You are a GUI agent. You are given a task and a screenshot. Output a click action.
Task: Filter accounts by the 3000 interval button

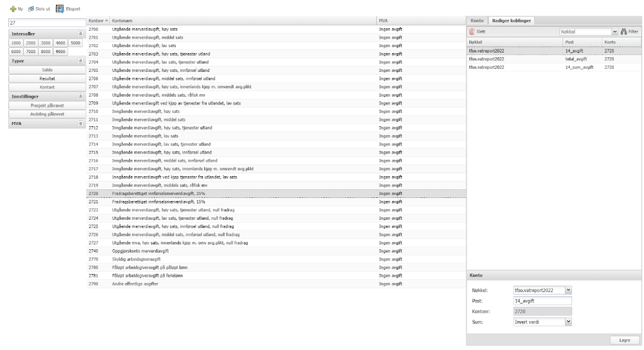click(46, 43)
